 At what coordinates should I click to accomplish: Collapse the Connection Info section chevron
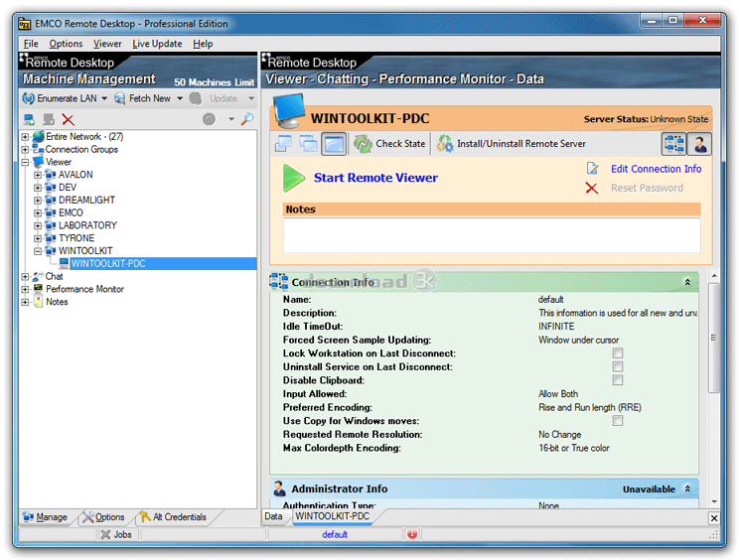click(x=687, y=282)
